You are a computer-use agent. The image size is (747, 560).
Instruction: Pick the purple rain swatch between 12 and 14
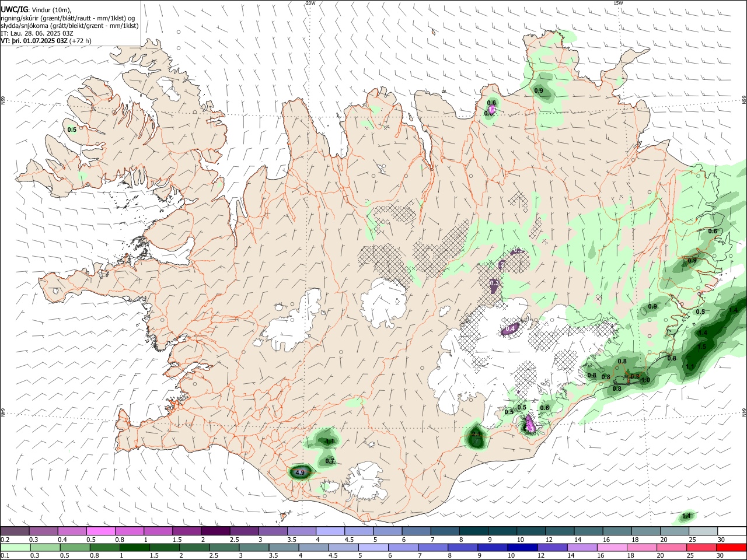tap(551, 547)
